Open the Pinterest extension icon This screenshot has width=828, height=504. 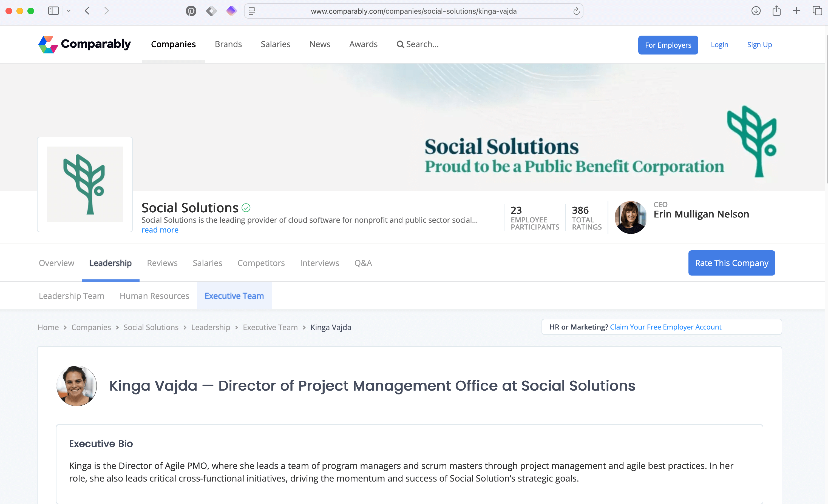[x=191, y=11]
